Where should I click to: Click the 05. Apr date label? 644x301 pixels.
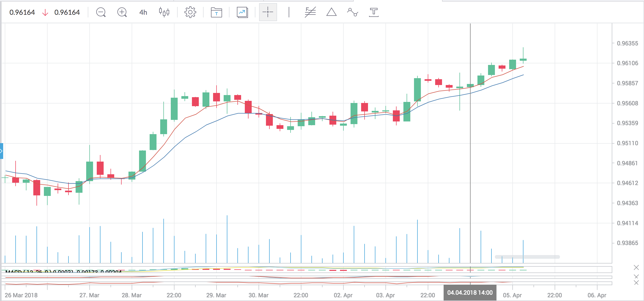pyautogui.click(x=512, y=295)
